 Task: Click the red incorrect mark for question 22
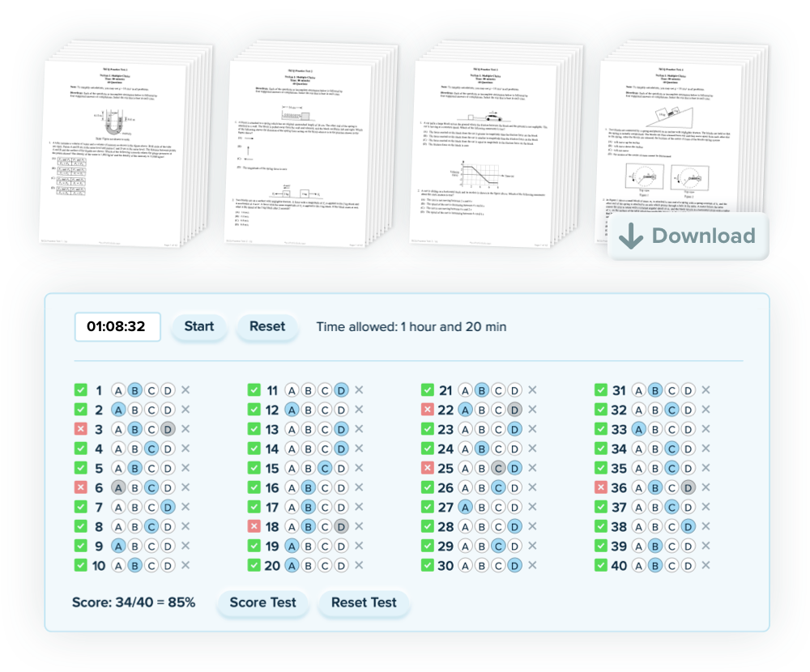(x=427, y=410)
